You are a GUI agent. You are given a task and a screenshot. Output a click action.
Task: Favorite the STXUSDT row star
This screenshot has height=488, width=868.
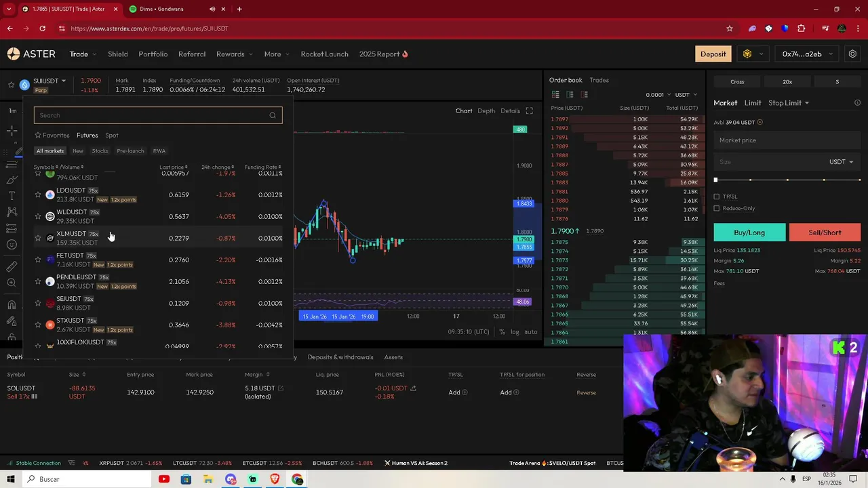coord(38,325)
